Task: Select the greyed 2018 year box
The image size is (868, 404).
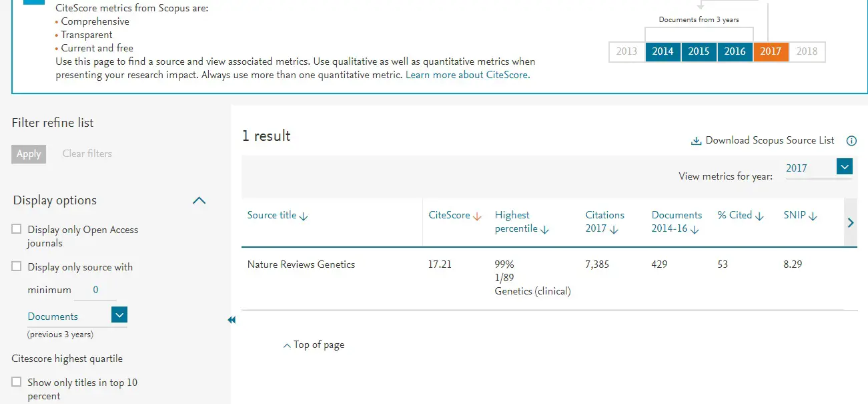Action: [807, 51]
